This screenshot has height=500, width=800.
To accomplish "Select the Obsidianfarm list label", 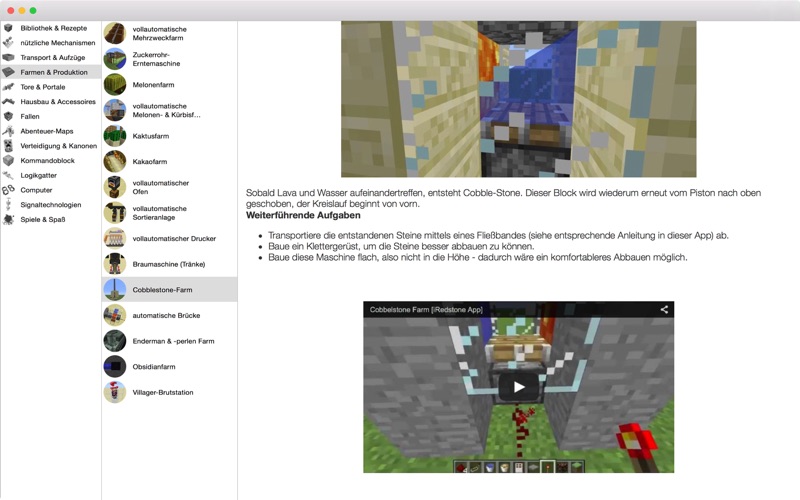I will [154, 367].
